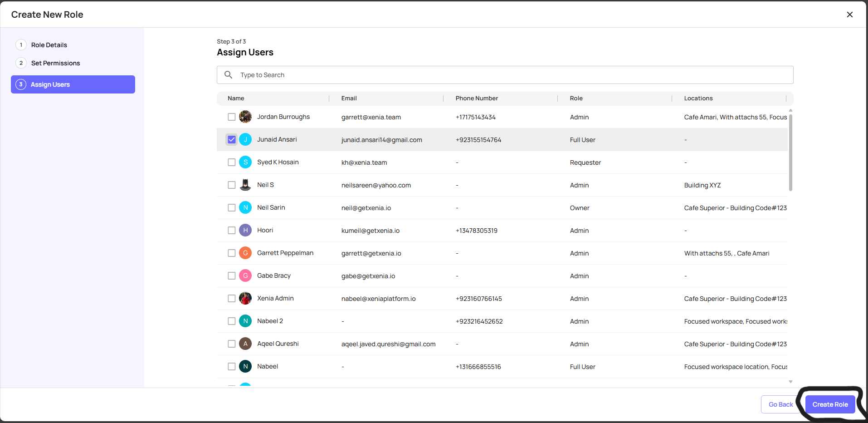Click Aqeel Qureshi's brown A avatar
Viewport: 868px width, 423px height.
pos(245,344)
